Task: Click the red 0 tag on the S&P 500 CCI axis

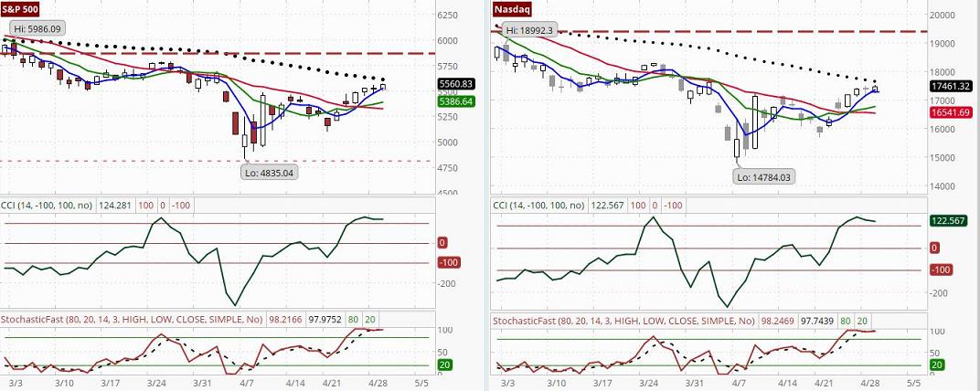Action: tap(442, 242)
